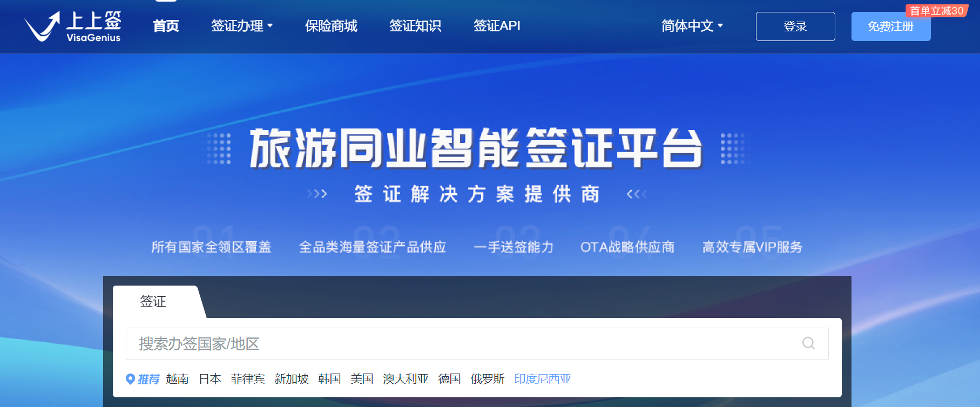This screenshot has width=980, height=407.
Task: Click the 首单立减30 promo badge
Action: [937, 11]
